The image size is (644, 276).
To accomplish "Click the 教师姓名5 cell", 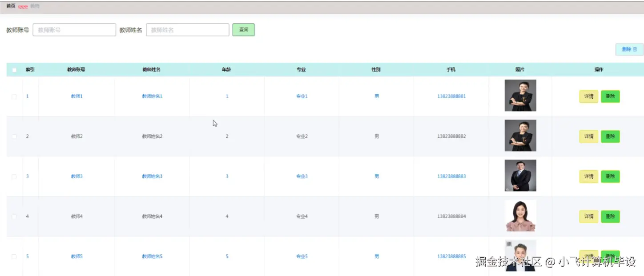I will (152, 256).
